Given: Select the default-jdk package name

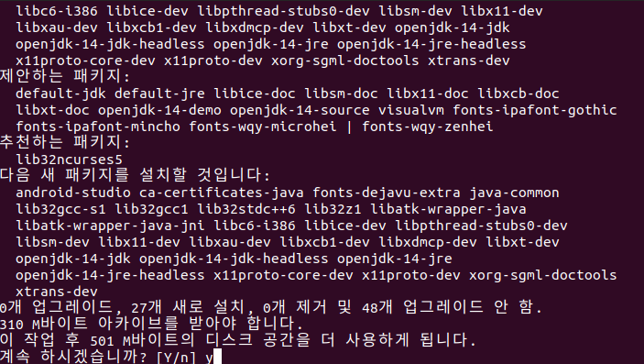Looking at the screenshot, I should pos(60,94).
